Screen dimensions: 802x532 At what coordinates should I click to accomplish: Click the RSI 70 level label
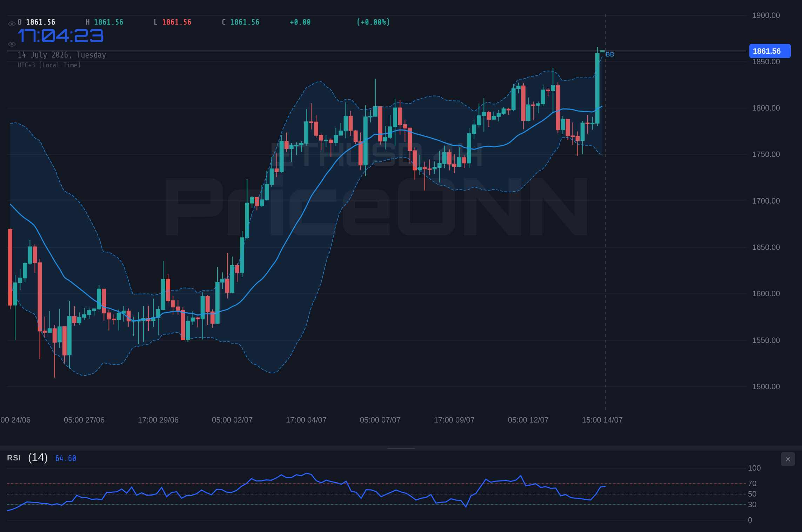click(x=752, y=484)
